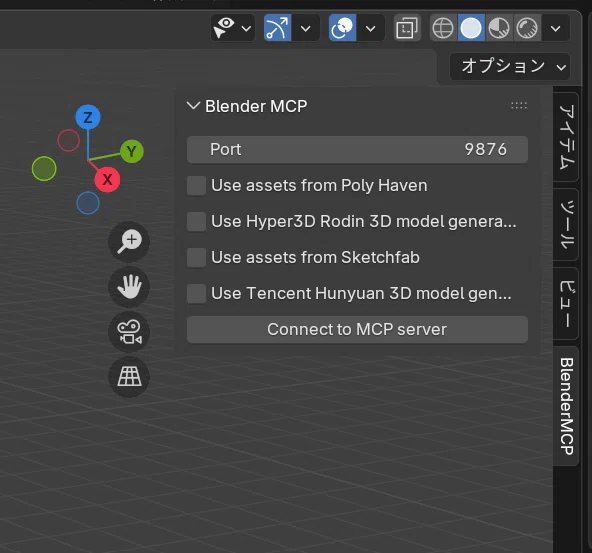
Task: Switch to Solid viewport shading
Action: point(471,28)
